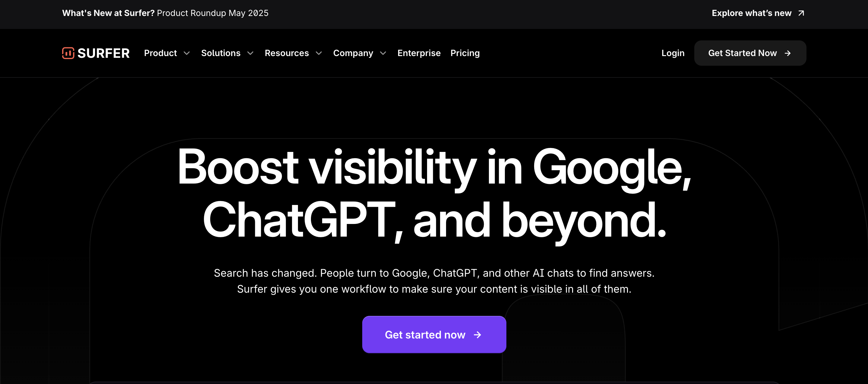
Task: Click the orange Surfer logo icon
Action: pyautogui.click(x=68, y=53)
